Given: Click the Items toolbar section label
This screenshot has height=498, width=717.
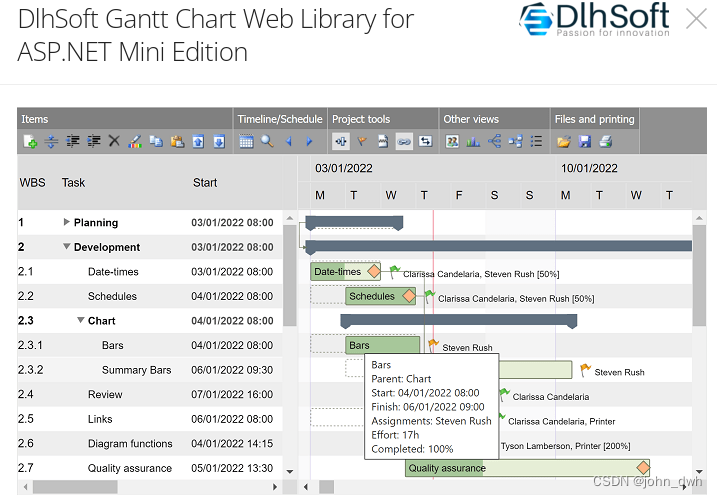Looking at the screenshot, I should tap(35, 119).
